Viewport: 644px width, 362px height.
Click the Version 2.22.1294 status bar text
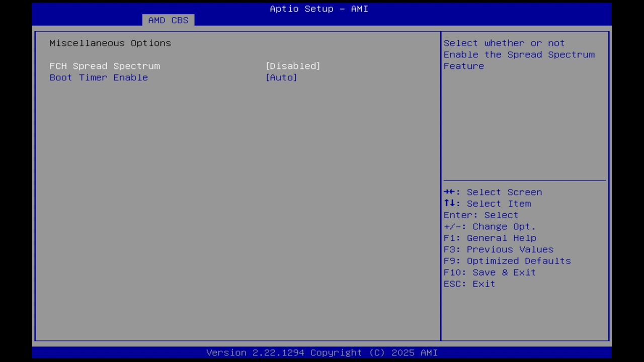[x=322, y=352]
